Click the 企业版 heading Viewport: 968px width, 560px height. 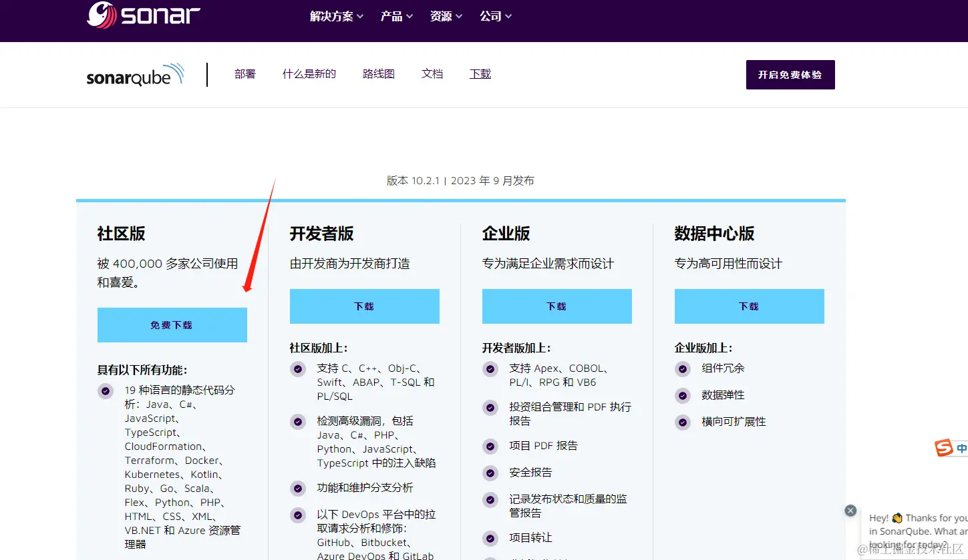point(506,234)
